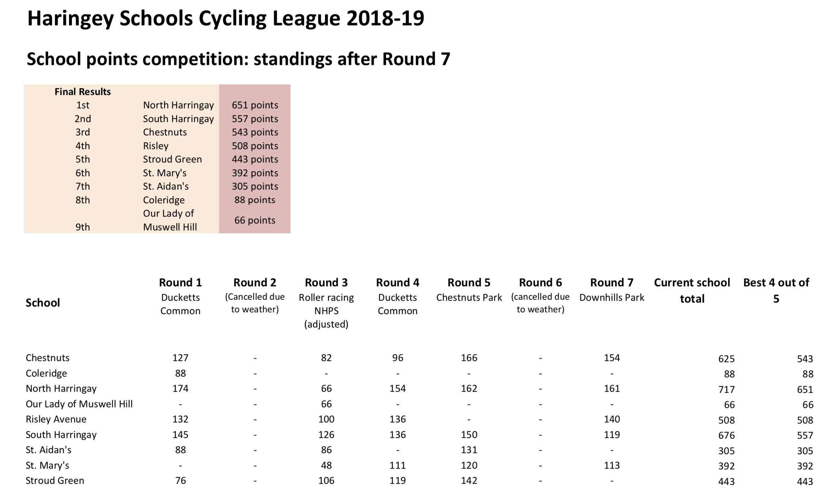Select the Round 3 column header
This screenshot has width=827, height=504.
click(326, 283)
